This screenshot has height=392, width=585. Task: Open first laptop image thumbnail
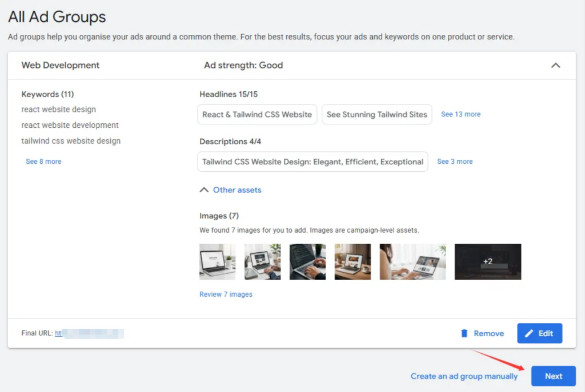[217, 262]
